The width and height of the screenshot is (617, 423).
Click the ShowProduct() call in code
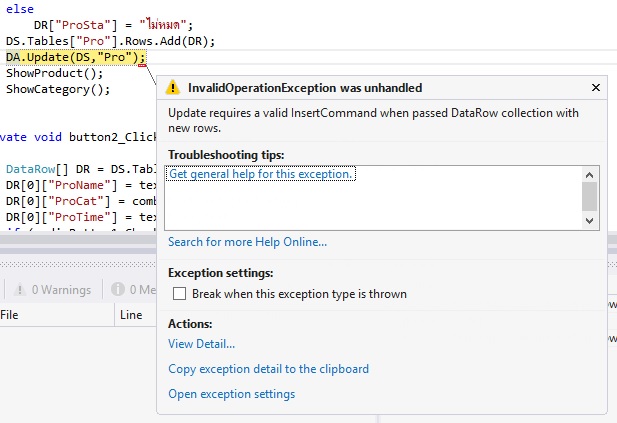point(54,73)
